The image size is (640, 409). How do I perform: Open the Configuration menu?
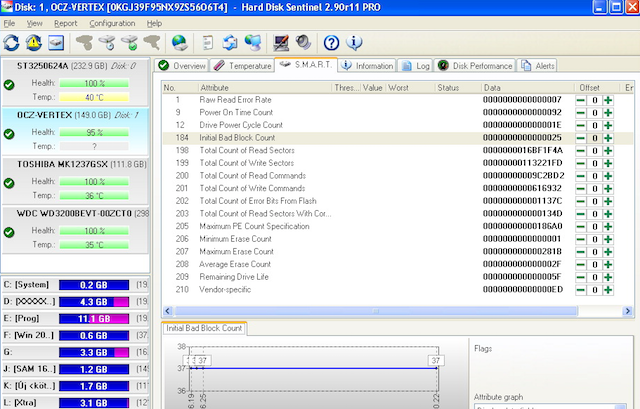(x=112, y=23)
